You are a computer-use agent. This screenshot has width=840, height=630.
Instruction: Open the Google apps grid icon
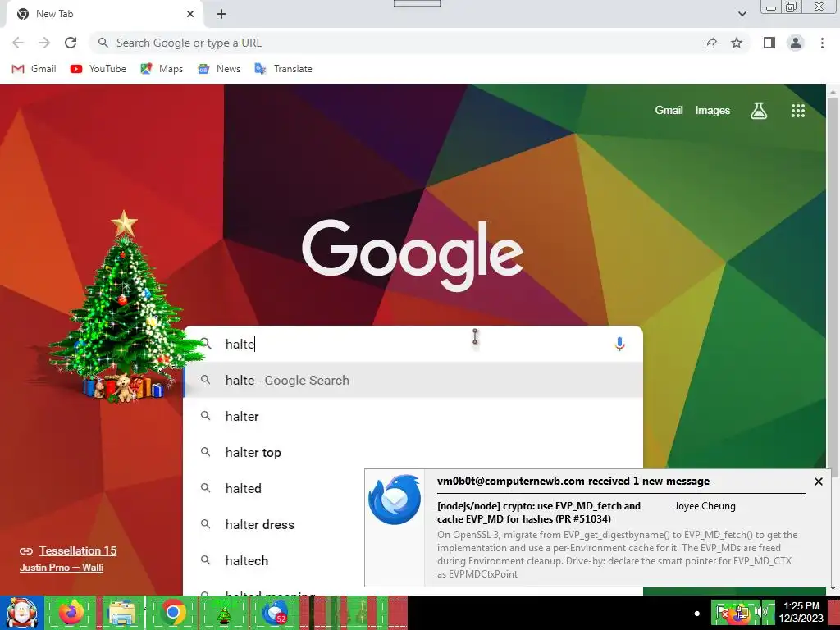pos(797,111)
